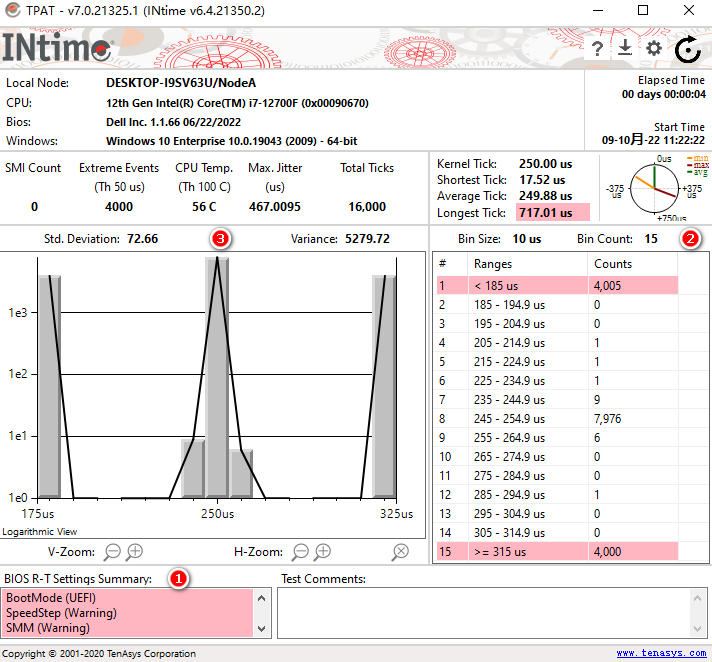Click the Max. Jitter value 467.0095
This screenshot has width=712, height=662.
point(275,207)
